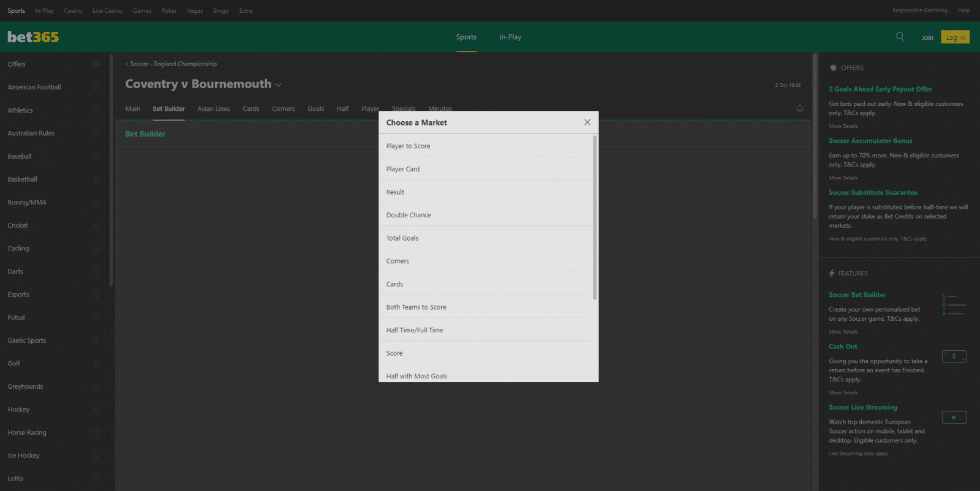The width and height of the screenshot is (980, 491).
Task: Expand the Coventry v Bournemouth match dropdown
Action: point(279,85)
